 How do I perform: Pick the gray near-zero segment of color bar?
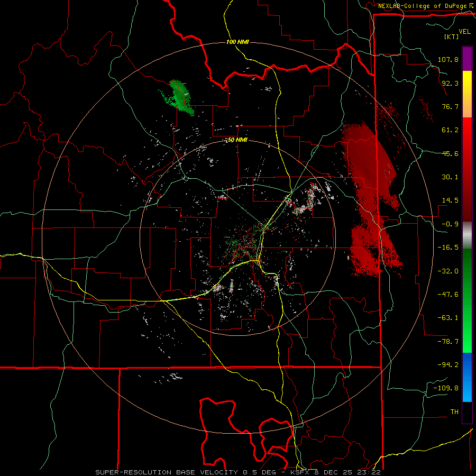(467, 235)
